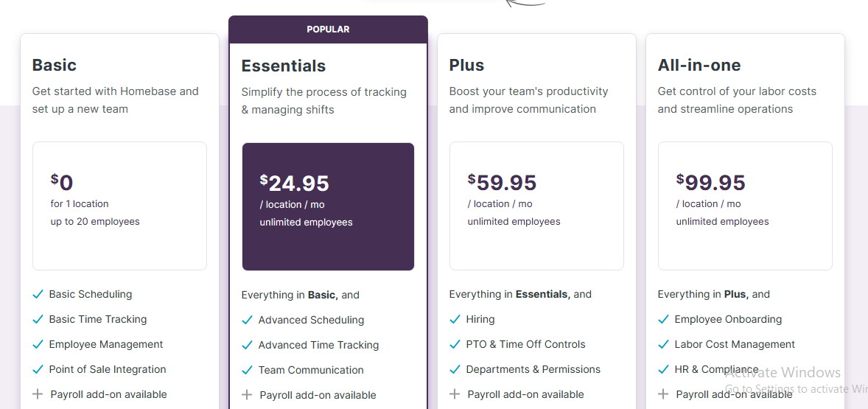Screen dimensions: 868x409
Task: Select the $99.95 All-in-one price box
Action: [745, 206]
